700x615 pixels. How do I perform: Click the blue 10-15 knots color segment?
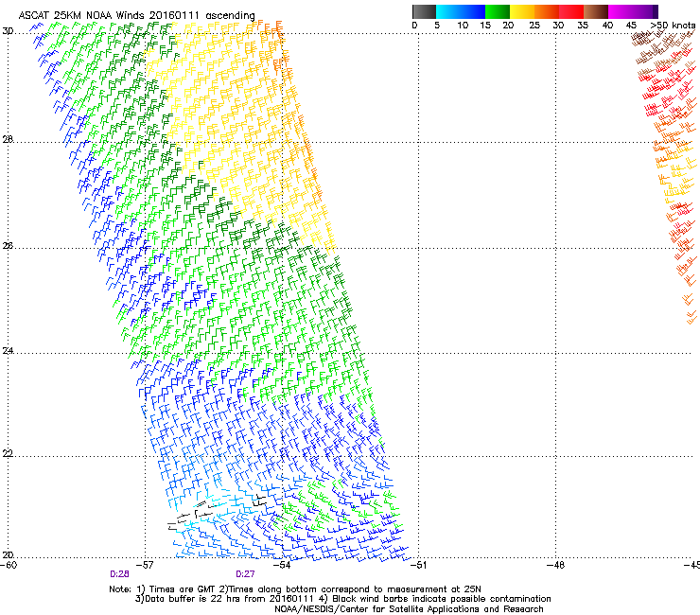click(x=473, y=11)
